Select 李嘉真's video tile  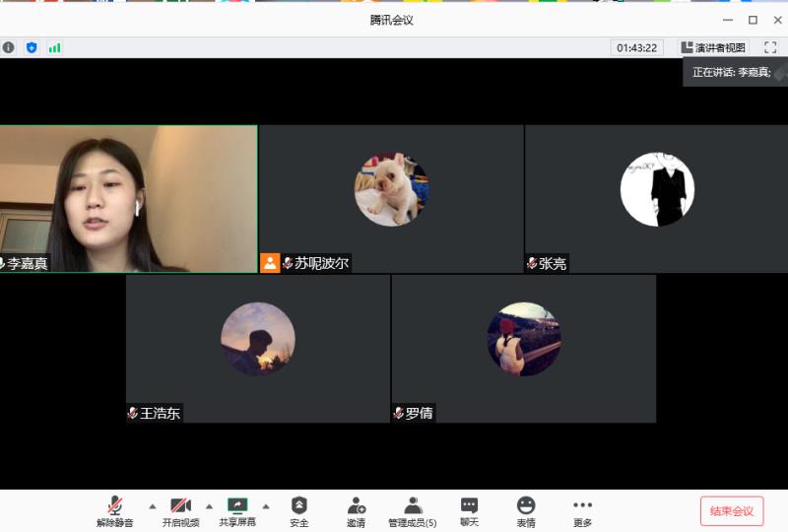(x=129, y=199)
